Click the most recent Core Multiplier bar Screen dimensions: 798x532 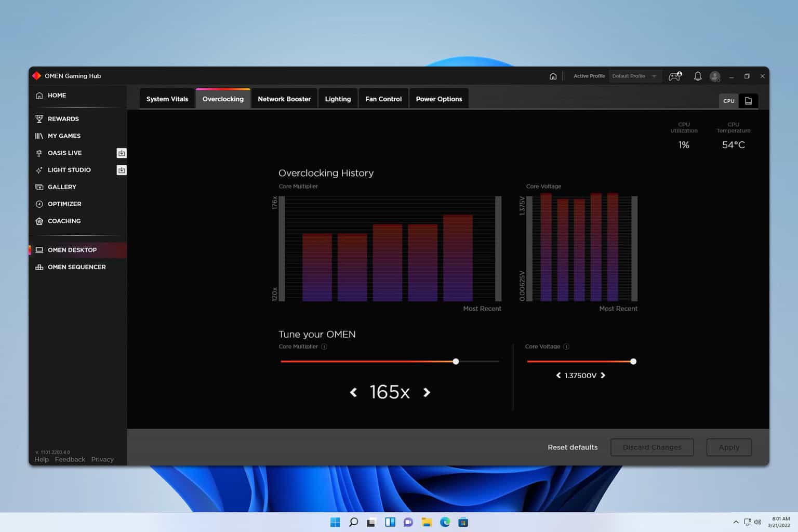click(x=458, y=258)
